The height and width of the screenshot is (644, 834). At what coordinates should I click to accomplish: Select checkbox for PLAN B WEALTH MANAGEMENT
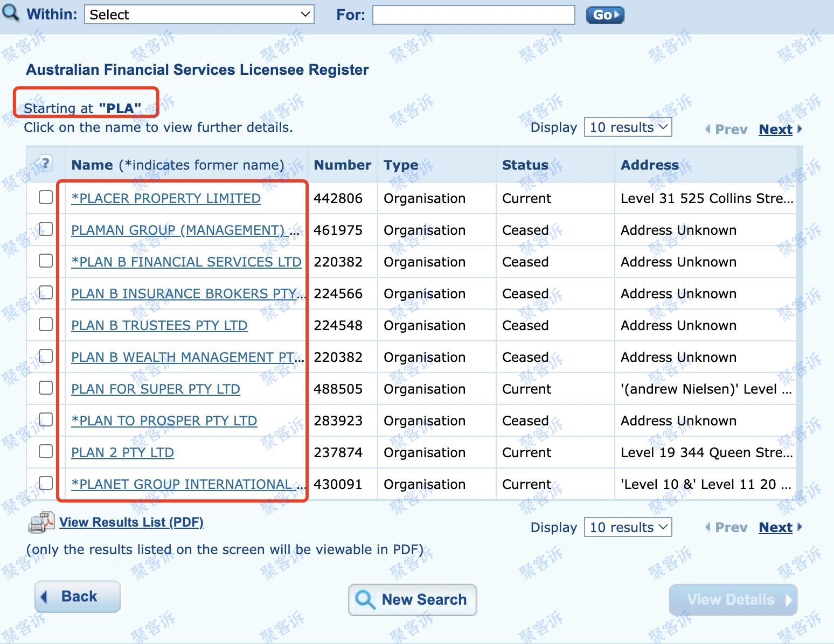point(46,356)
